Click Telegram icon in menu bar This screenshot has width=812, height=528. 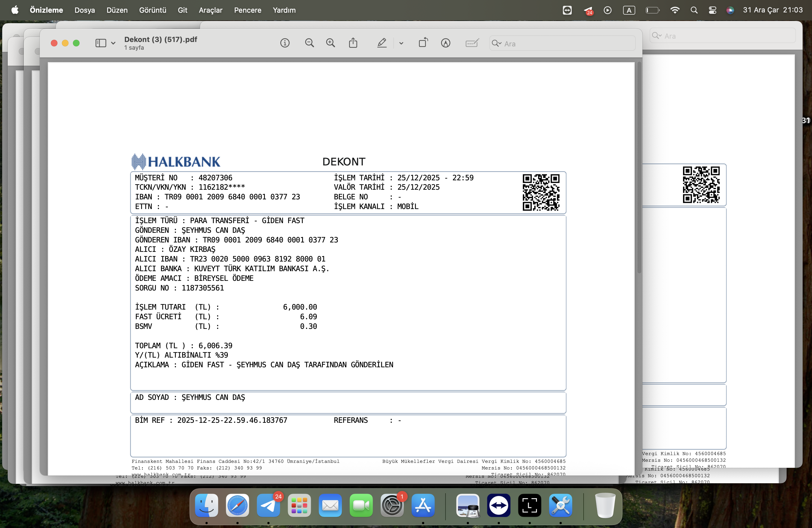click(x=588, y=10)
